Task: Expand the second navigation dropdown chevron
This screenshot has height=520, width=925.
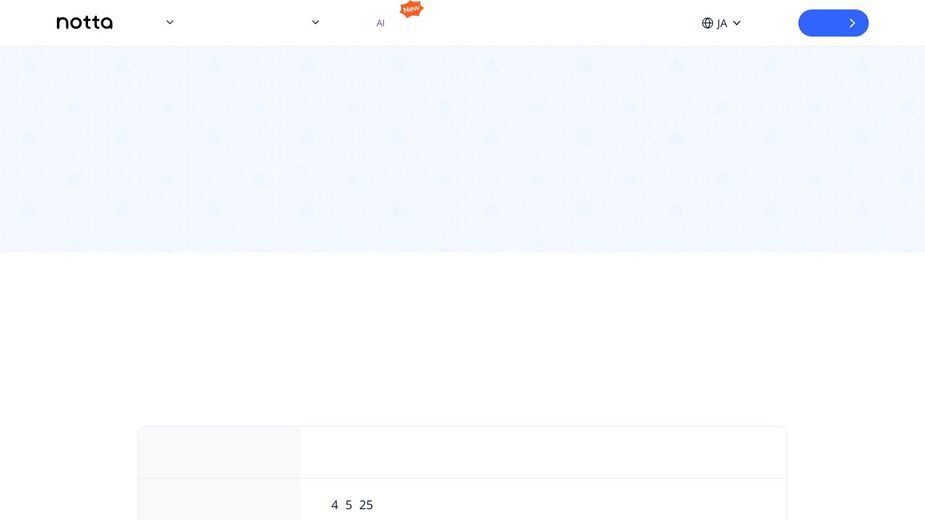Action: 316,22
